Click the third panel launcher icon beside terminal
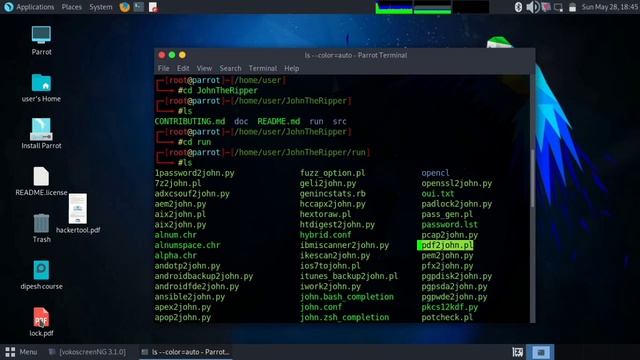The width and height of the screenshot is (640, 360). coord(153,7)
